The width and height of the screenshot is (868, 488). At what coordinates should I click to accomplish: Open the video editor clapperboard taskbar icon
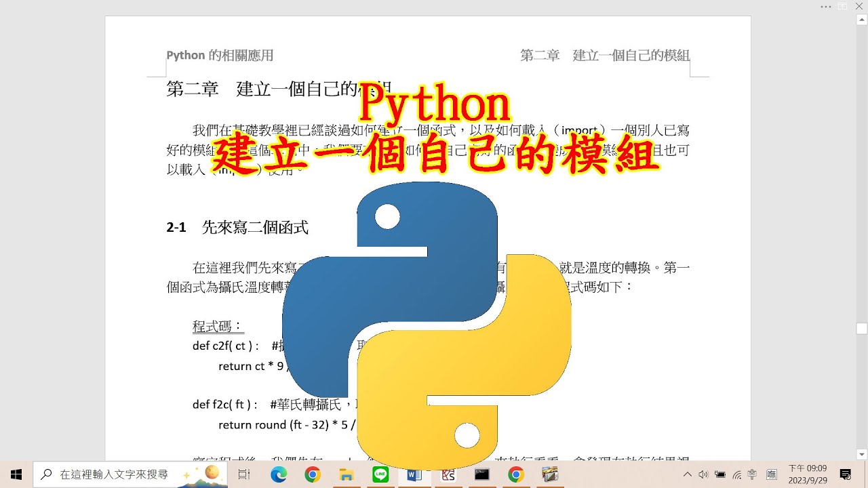coord(550,474)
